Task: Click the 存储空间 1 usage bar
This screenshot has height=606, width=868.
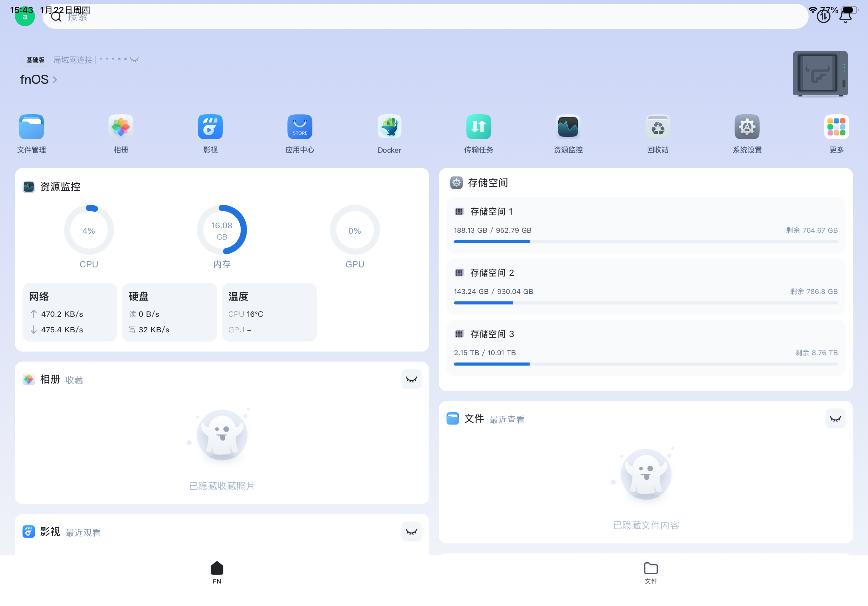Action: click(x=645, y=241)
